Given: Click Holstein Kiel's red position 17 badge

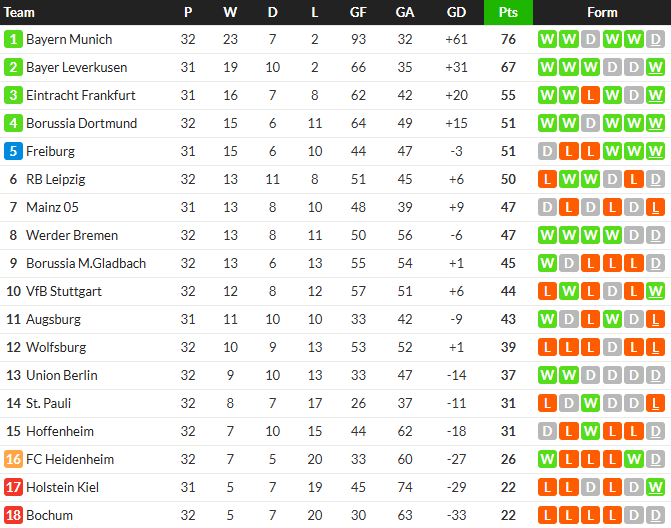Looking at the screenshot, I should coord(13,487).
